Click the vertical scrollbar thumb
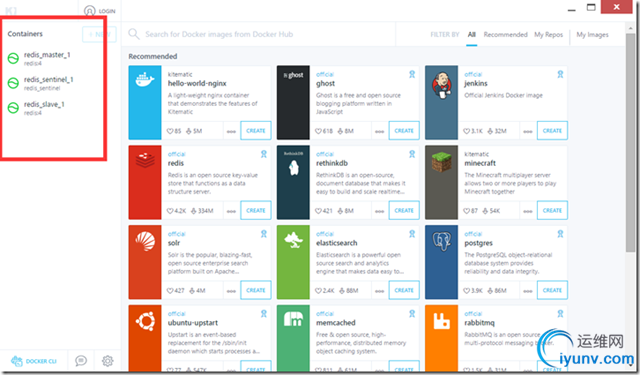Screen dimensions: 640x375 (630, 142)
